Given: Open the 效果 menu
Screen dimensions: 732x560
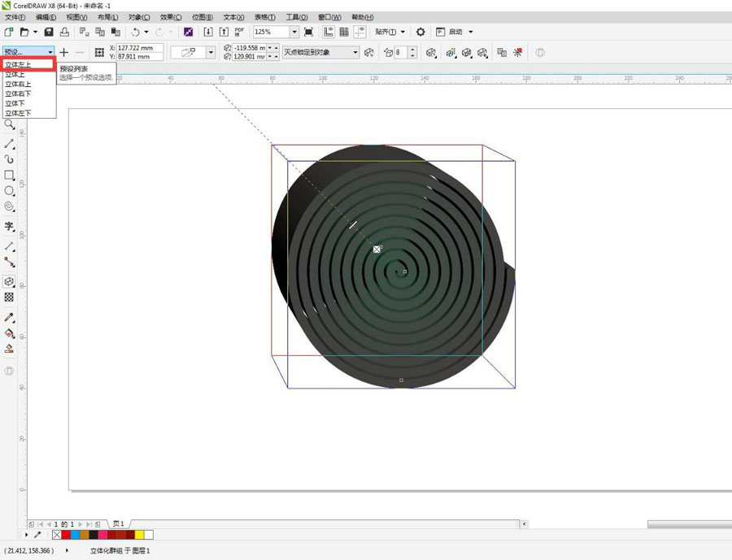Looking at the screenshot, I should [171, 16].
